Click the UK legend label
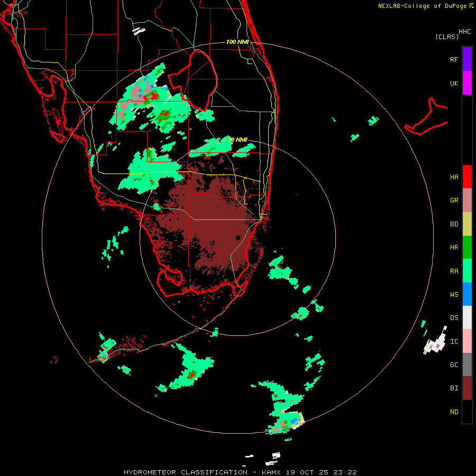The height and width of the screenshot is (476, 476). coord(454,83)
